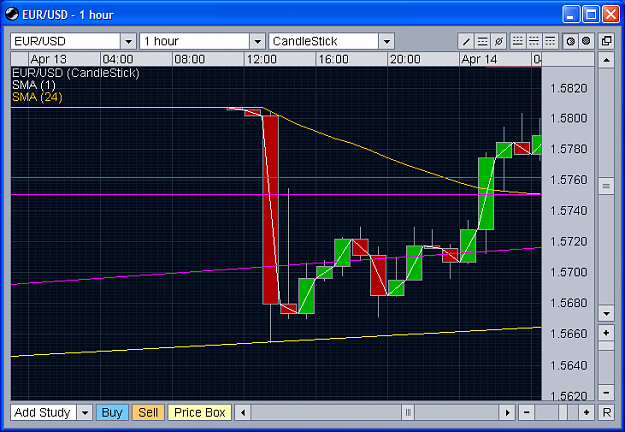The height and width of the screenshot is (432, 625).
Task: Expand the Add Study dropdown arrow
Action: click(x=85, y=412)
